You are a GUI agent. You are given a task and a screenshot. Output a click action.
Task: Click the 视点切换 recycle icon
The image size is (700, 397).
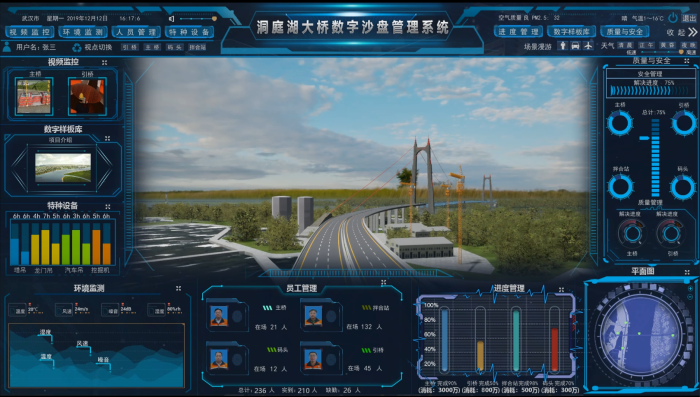click(77, 47)
